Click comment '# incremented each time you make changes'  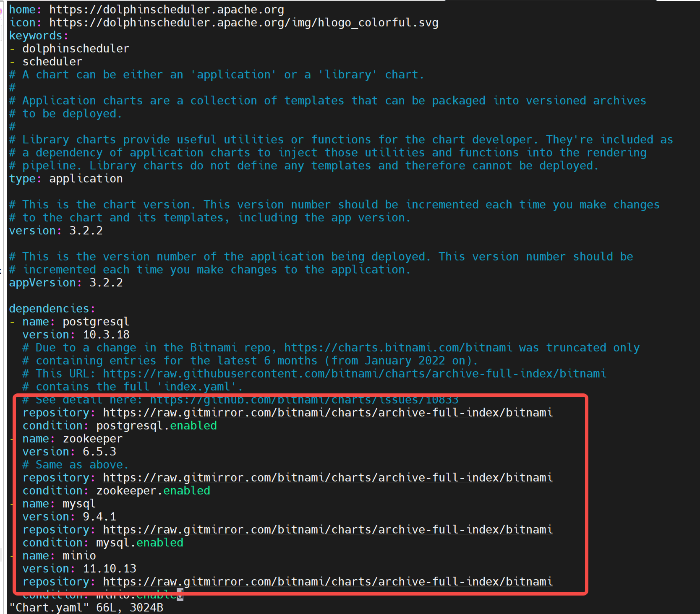210,270
